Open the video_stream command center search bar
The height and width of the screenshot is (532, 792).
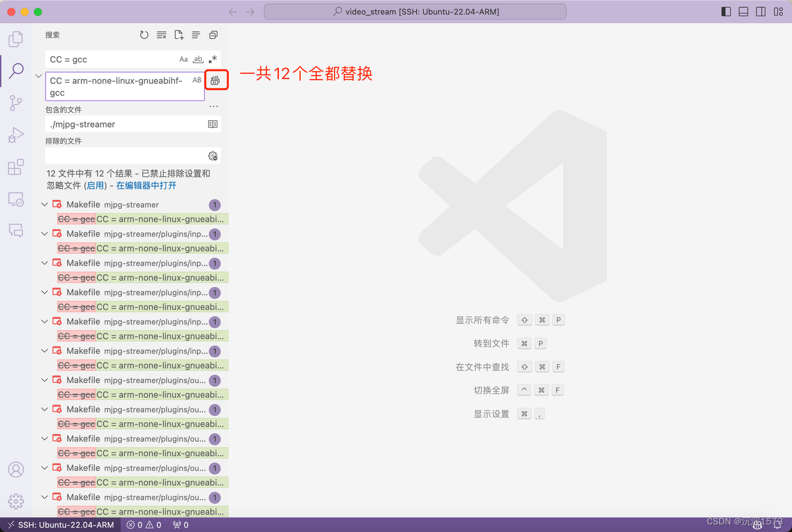[x=415, y=12]
